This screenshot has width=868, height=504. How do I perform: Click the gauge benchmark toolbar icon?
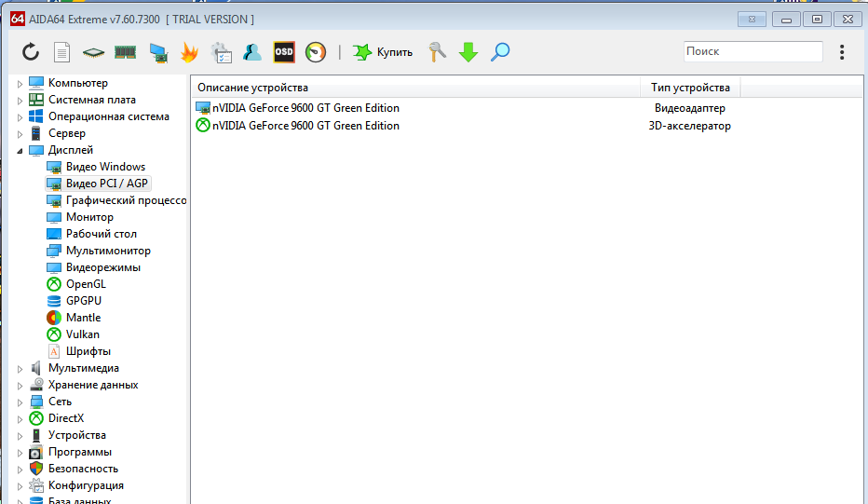point(316,52)
